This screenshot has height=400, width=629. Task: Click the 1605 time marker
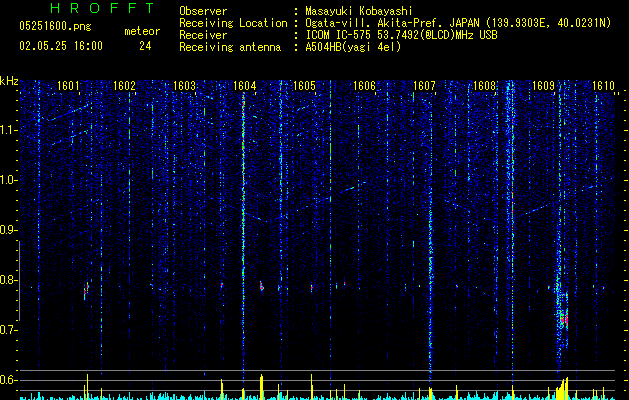(x=304, y=85)
